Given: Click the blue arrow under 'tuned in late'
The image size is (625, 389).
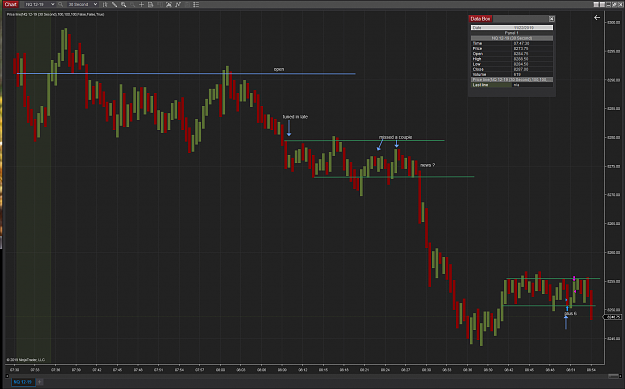Looking at the screenshot, I should coord(289,128).
